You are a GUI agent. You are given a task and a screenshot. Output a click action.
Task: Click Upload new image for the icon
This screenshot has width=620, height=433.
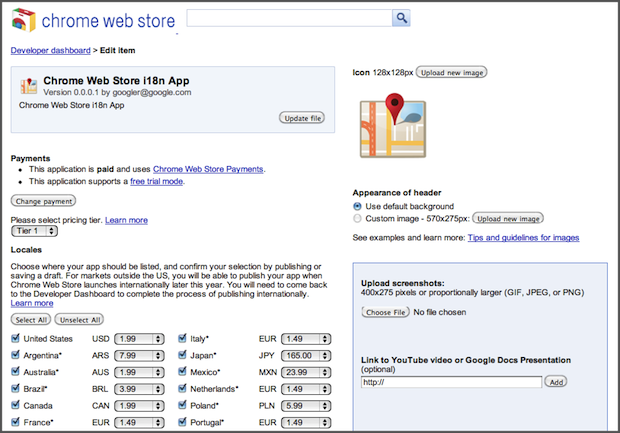coord(452,72)
